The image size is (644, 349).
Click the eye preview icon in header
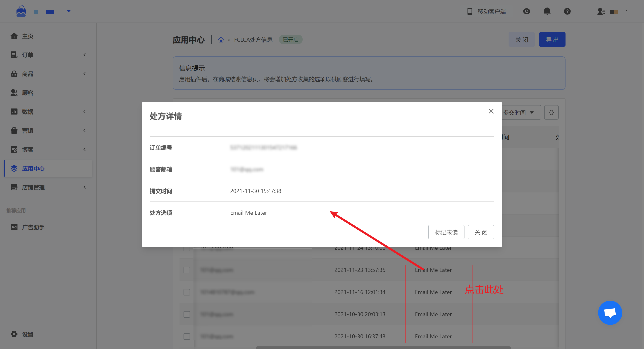526,11
